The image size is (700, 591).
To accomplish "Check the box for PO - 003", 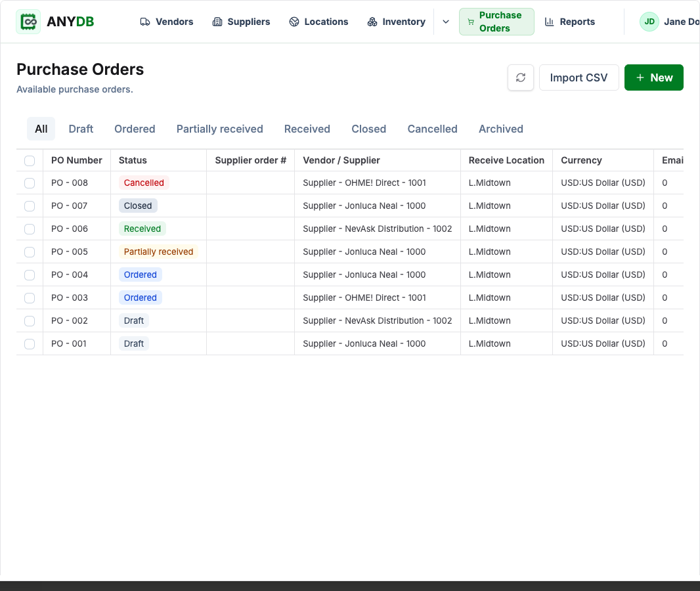I will point(30,297).
